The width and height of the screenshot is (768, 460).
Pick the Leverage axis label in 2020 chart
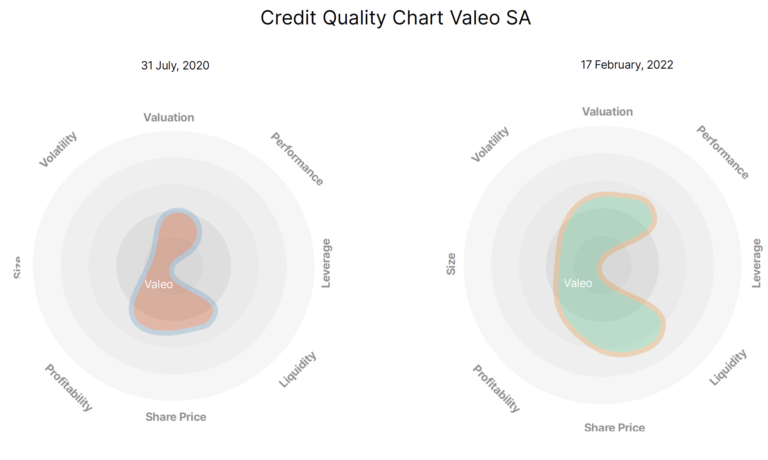(326, 263)
